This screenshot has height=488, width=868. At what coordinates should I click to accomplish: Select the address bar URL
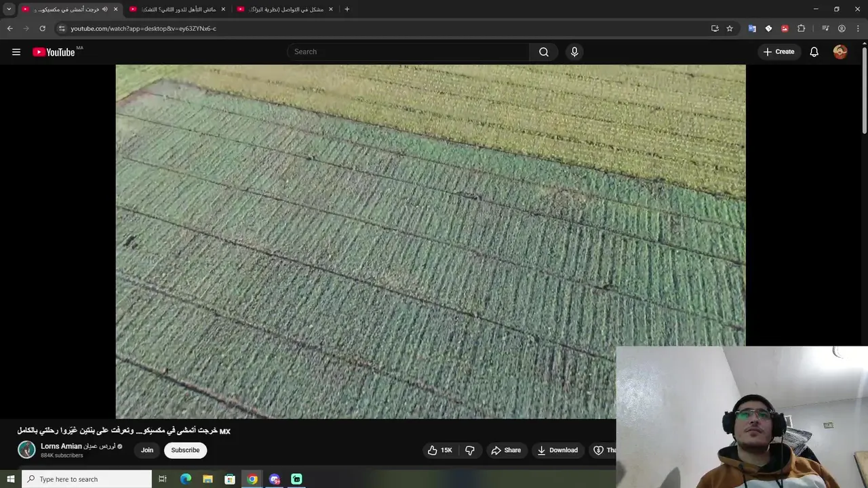click(x=144, y=28)
